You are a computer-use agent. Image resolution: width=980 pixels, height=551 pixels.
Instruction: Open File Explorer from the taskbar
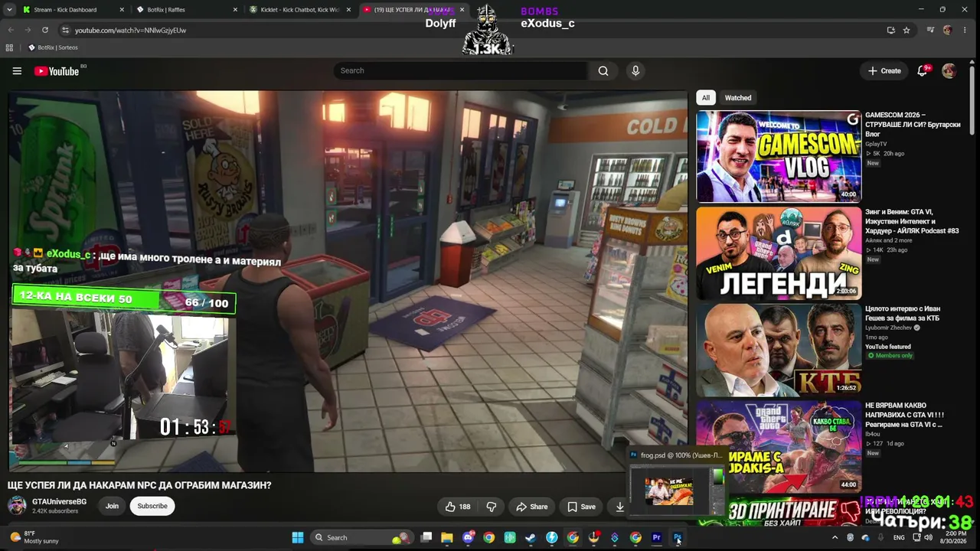click(x=447, y=538)
